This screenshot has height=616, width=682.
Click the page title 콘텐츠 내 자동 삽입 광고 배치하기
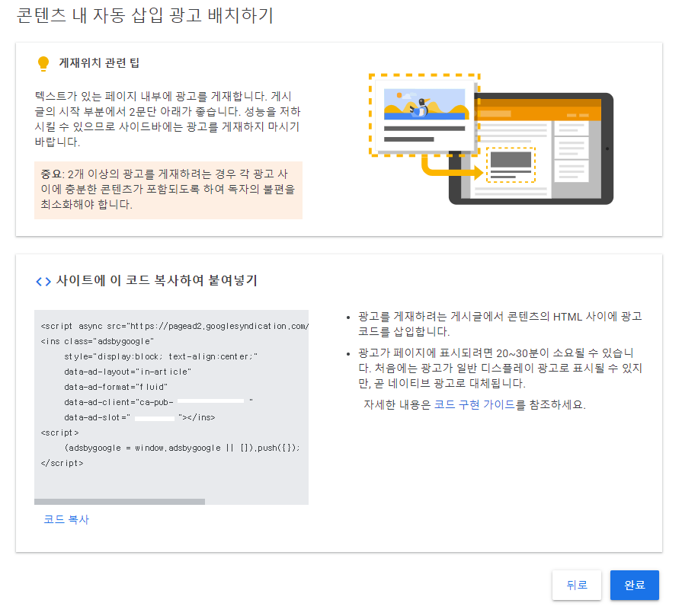click(145, 16)
